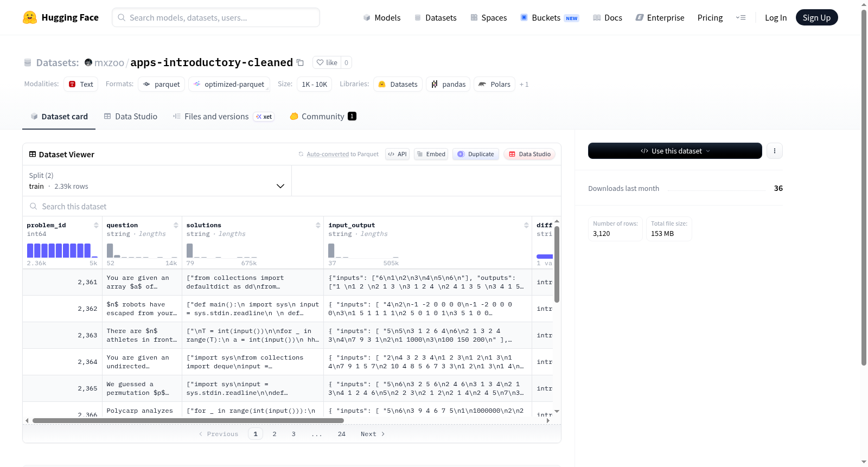Sort the problem_id column
Screen dimensions: 868x467
pos(96,225)
